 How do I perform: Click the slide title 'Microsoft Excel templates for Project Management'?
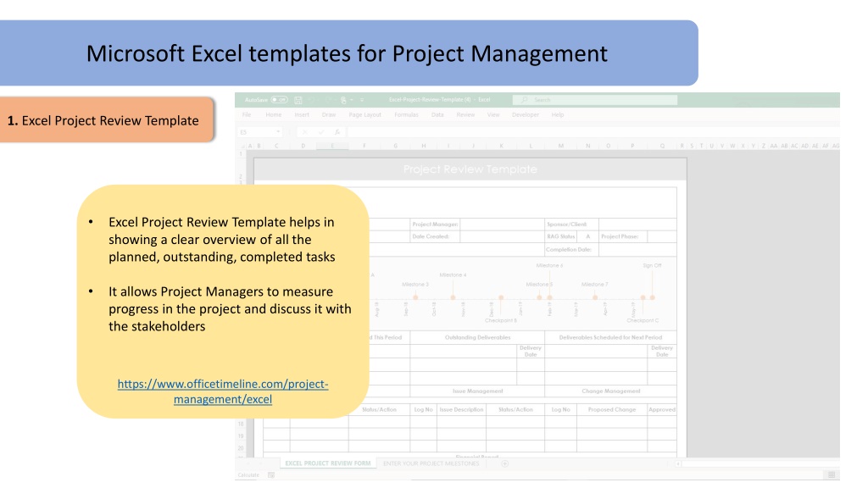(347, 53)
